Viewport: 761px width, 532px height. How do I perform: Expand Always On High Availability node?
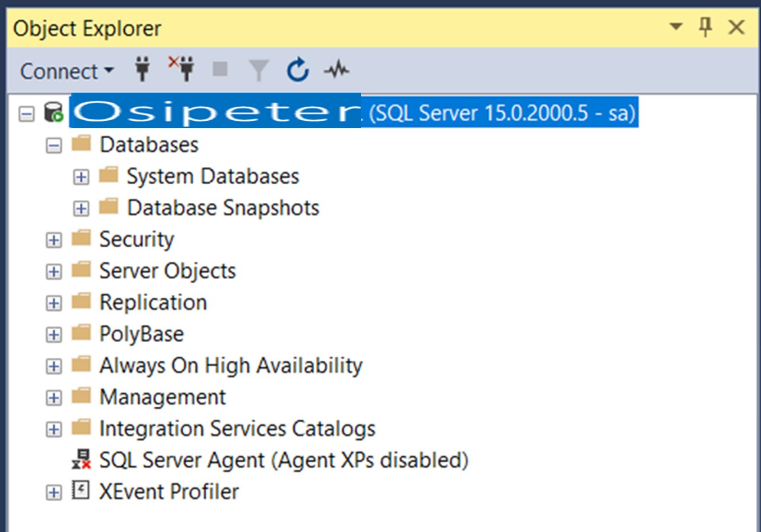click(x=54, y=366)
